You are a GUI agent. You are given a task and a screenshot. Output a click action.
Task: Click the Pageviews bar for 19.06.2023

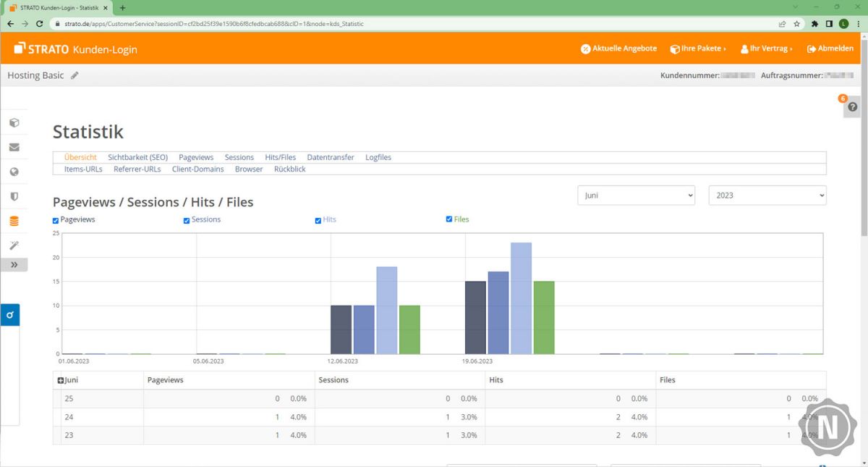coord(475,317)
